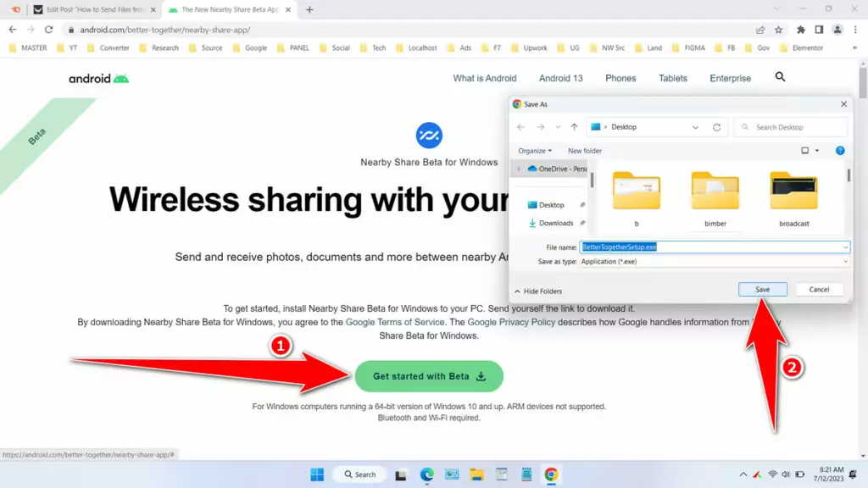Click the android logo on the page
The height and width of the screenshot is (488, 868).
pos(98,79)
